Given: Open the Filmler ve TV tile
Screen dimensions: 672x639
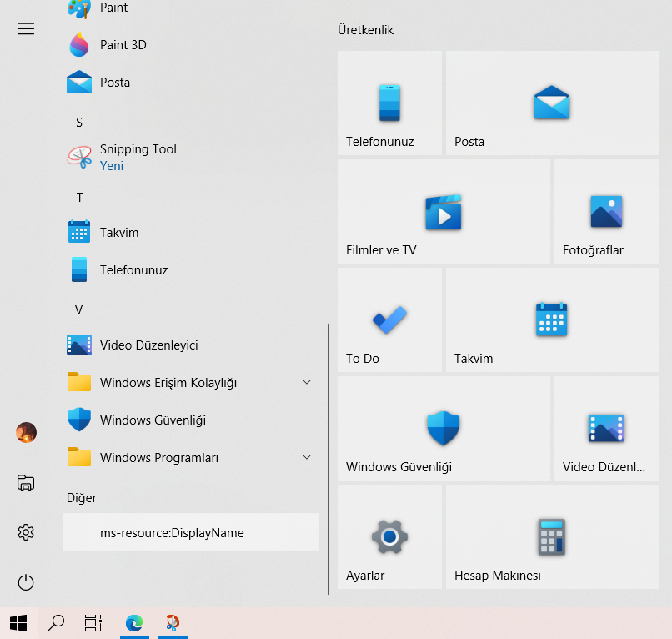Looking at the screenshot, I should click(x=444, y=211).
